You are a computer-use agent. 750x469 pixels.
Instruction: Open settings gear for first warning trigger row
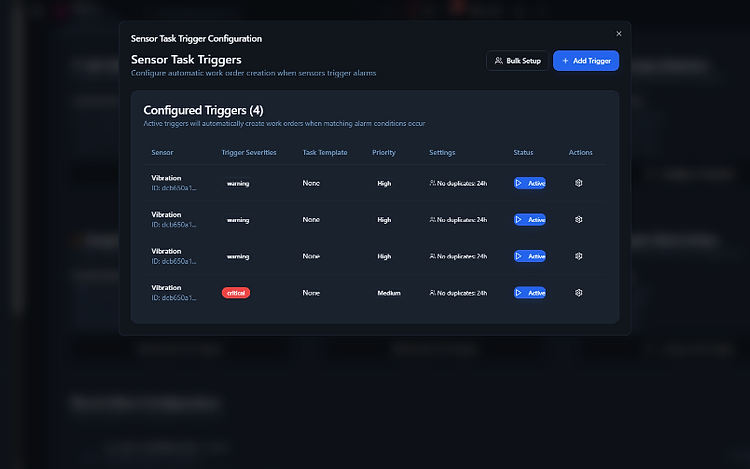pos(578,183)
